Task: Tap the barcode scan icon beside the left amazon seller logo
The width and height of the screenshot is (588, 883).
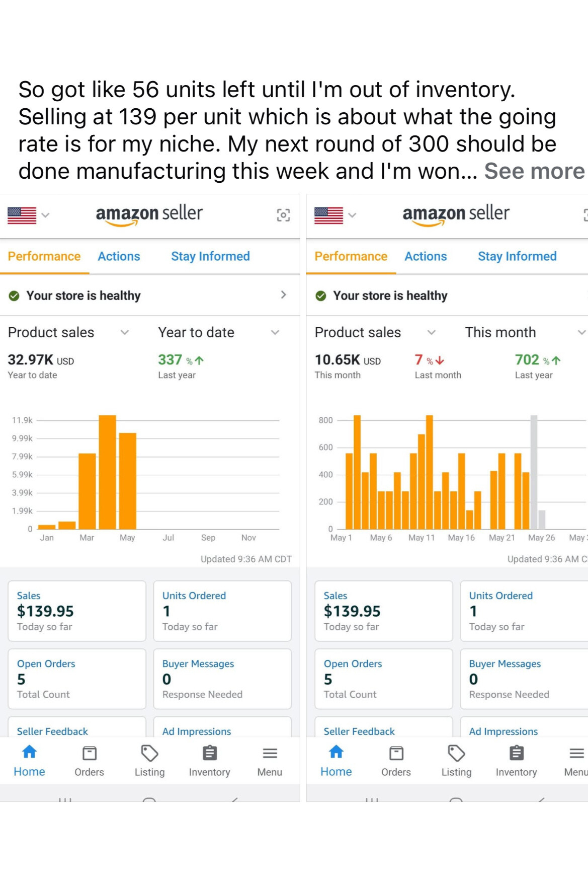Action: (283, 215)
